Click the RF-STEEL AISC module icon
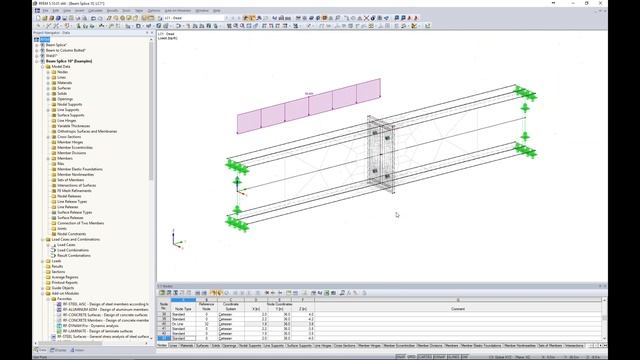640x360 pixels. (x=59, y=304)
